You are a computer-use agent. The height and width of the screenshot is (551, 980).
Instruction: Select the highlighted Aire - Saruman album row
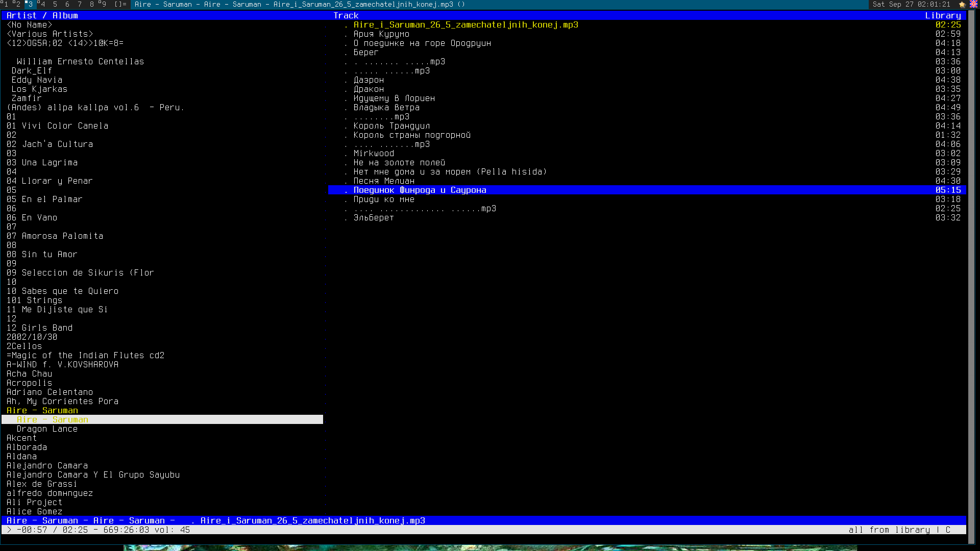tap(162, 420)
